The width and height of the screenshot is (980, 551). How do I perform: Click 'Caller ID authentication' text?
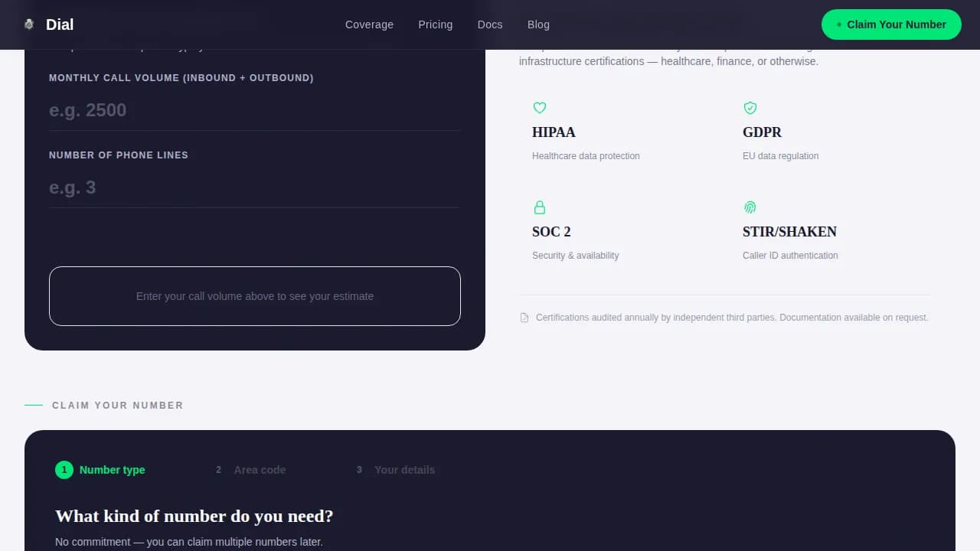(x=790, y=256)
